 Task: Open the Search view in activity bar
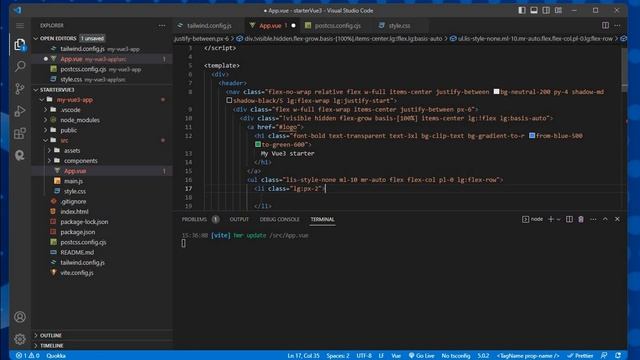coord(20,66)
